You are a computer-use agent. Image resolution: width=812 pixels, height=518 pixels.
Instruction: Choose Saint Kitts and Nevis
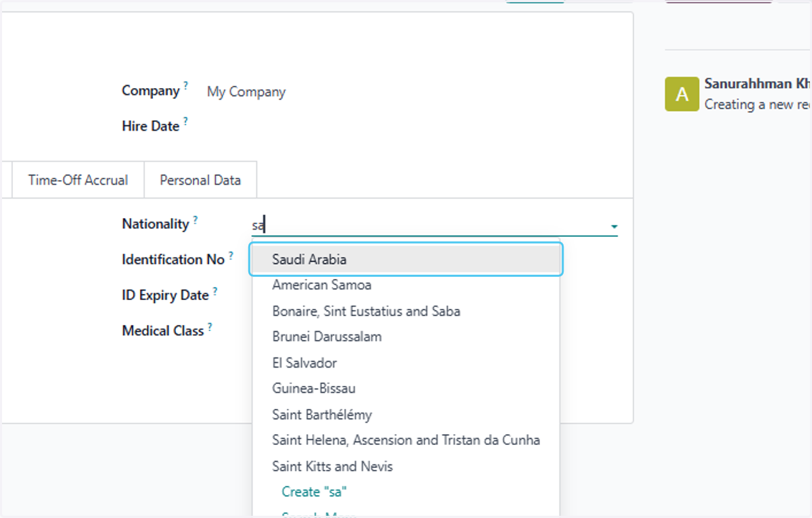pos(406,467)
